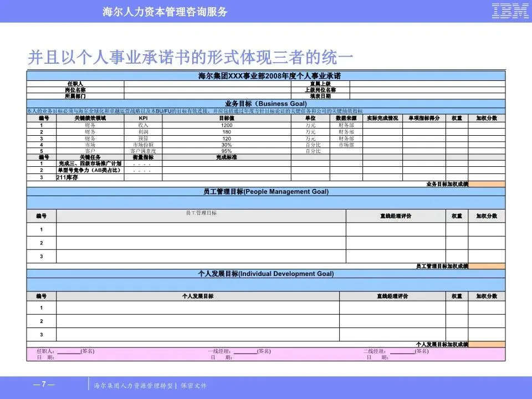The height and width of the screenshot is (399, 532).
Task: Click the 任职人 signature line in pink footer
Action: pyautogui.click(x=68, y=352)
